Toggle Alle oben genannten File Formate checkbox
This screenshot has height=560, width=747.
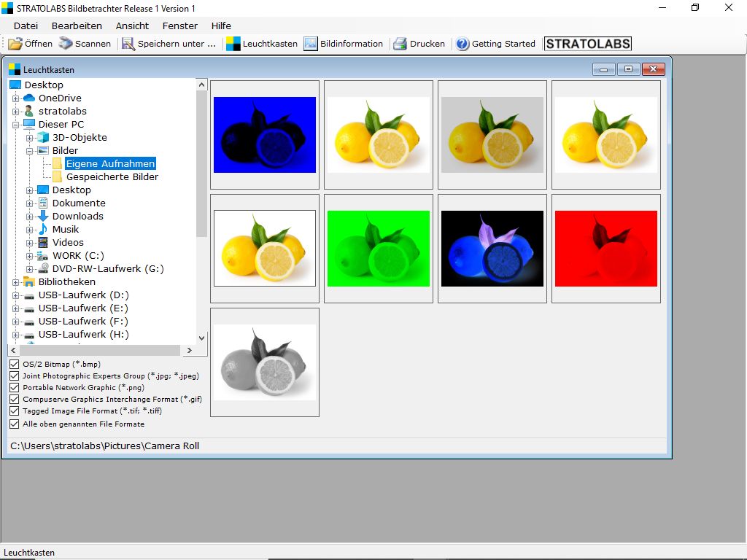point(15,424)
